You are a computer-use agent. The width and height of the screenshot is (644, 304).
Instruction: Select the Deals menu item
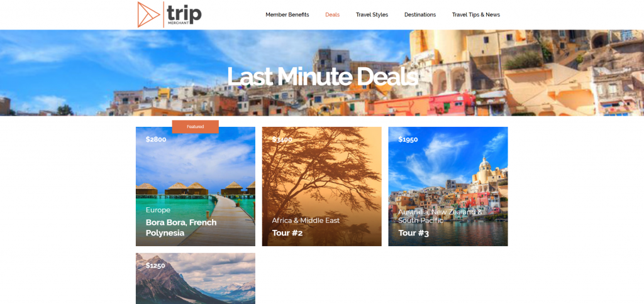(332, 15)
